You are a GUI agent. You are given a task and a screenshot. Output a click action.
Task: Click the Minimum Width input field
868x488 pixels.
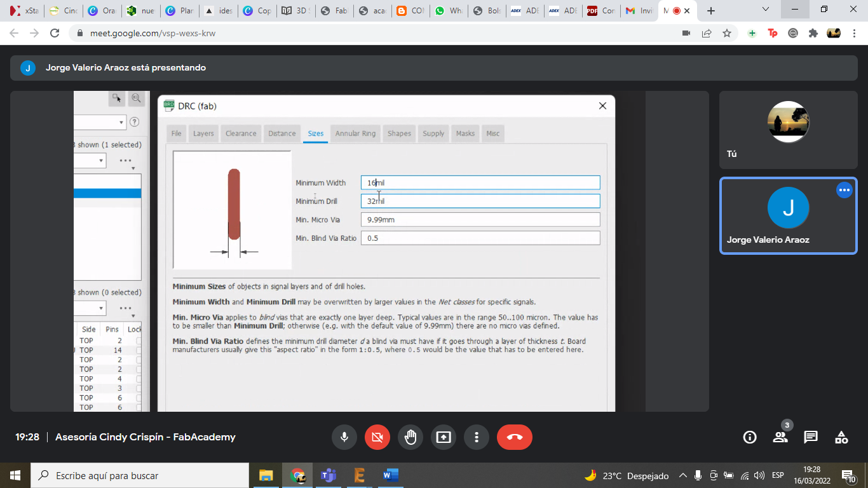pos(480,182)
